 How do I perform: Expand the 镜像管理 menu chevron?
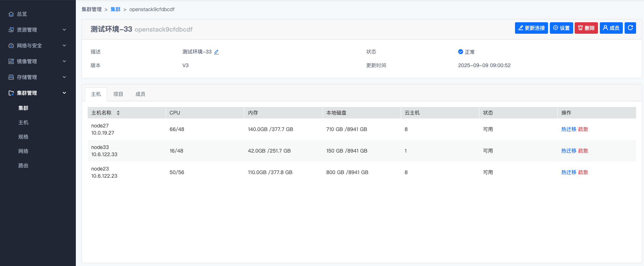tap(64, 61)
